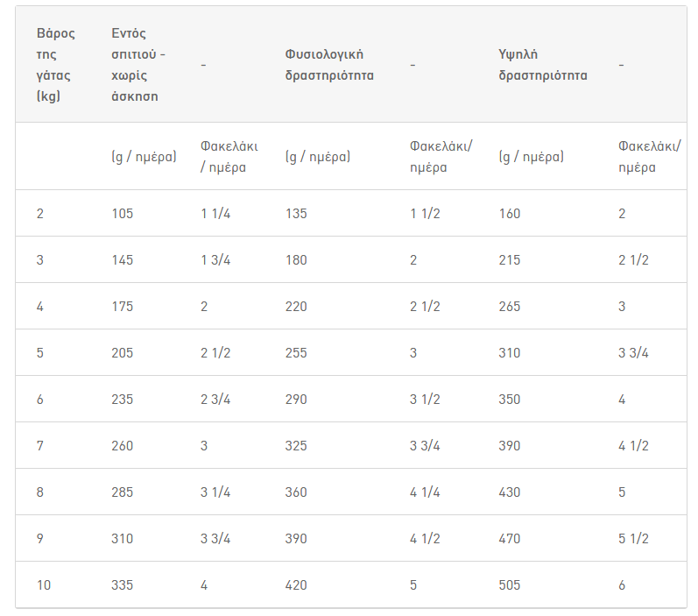
Task: Select the 285 value in the 8 kg row
Action: [122, 492]
